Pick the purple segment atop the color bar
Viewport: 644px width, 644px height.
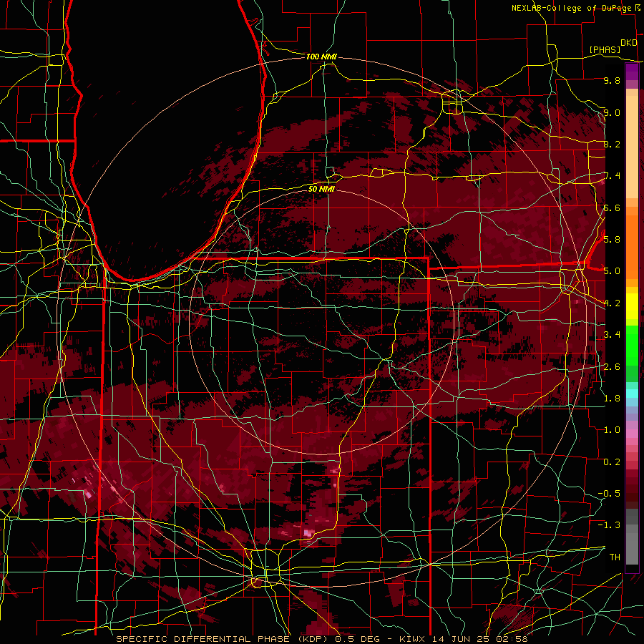(x=632, y=72)
